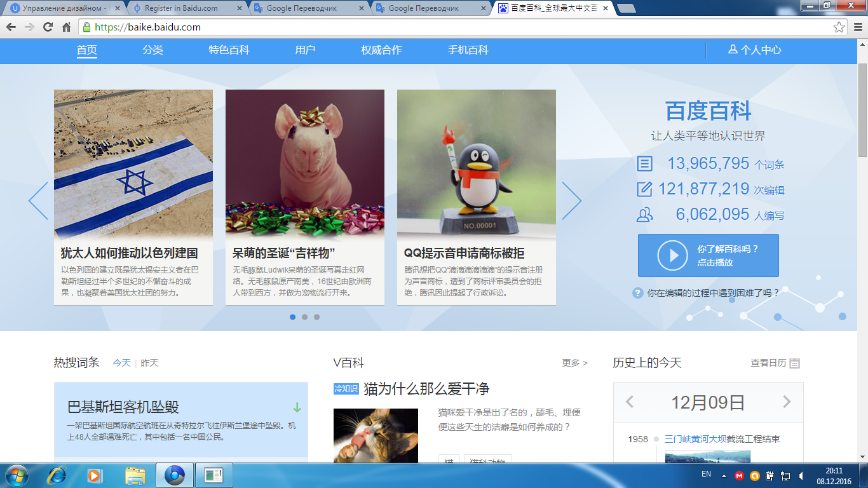Open 特色百科 navigation menu

pos(229,50)
